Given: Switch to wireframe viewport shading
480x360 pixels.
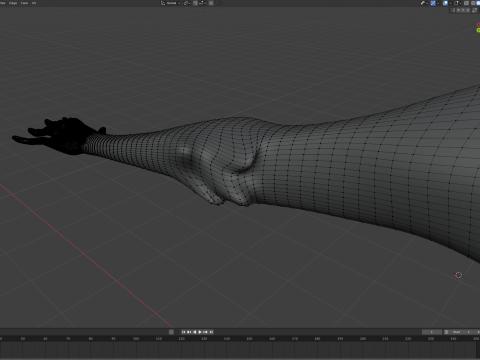Looking at the screenshot, I should click(x=473, y=3).
